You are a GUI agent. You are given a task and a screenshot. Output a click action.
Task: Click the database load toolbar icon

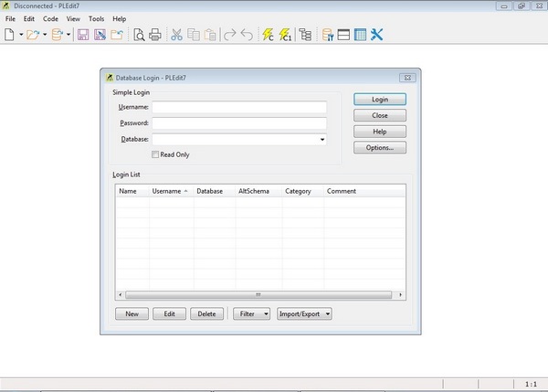tap(57, 35)
